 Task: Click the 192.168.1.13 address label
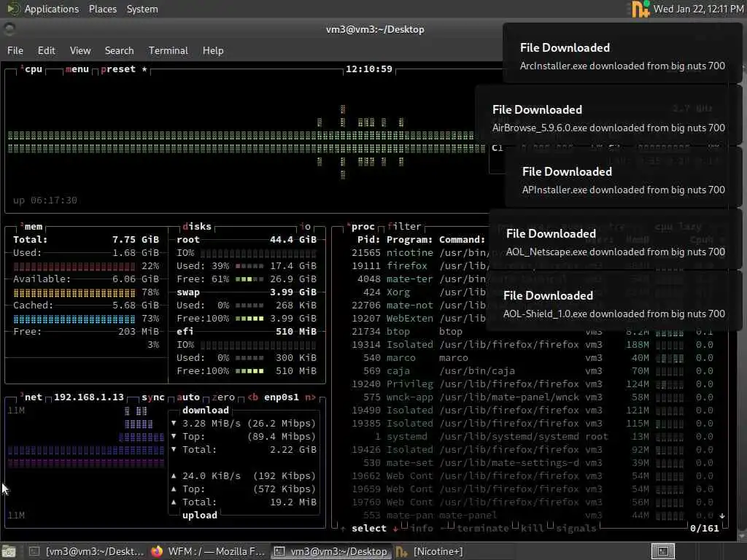(x=88, y=397)
